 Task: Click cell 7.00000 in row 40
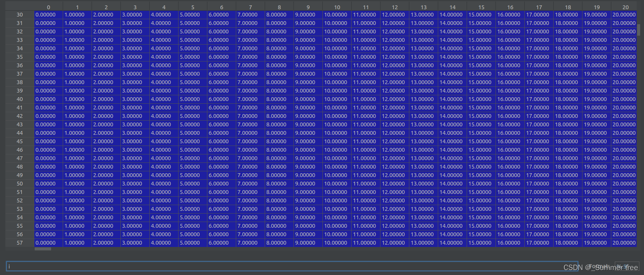tap(250, 99)
